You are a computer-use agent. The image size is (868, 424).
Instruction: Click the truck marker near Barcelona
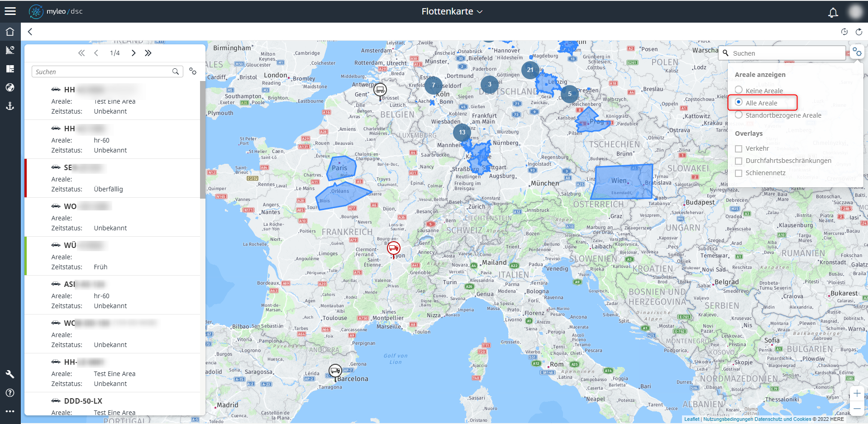point(335,372)
